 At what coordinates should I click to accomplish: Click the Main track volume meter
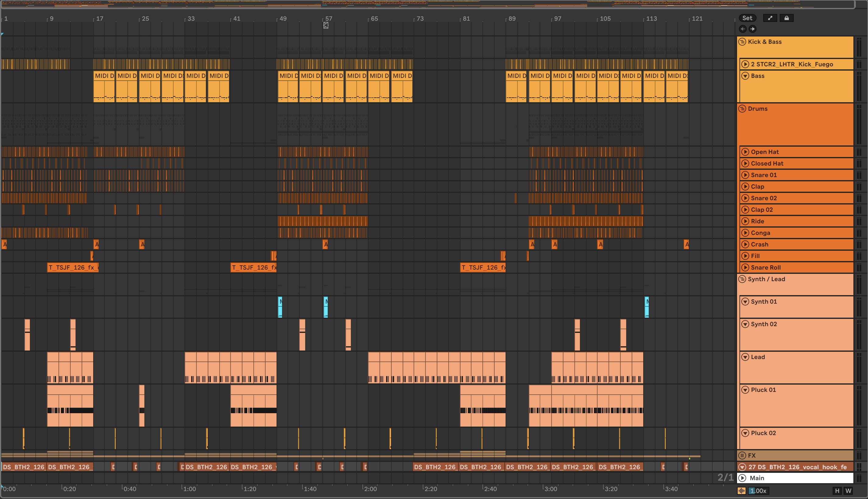(859, 478)
